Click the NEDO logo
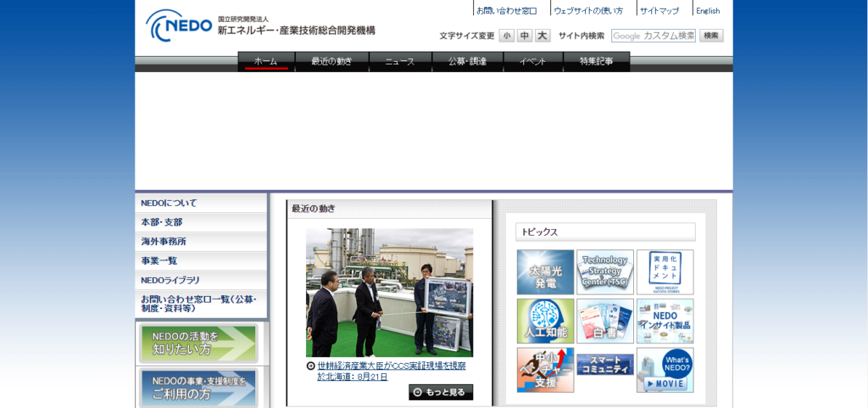868x408 pixels. point(179,25)
